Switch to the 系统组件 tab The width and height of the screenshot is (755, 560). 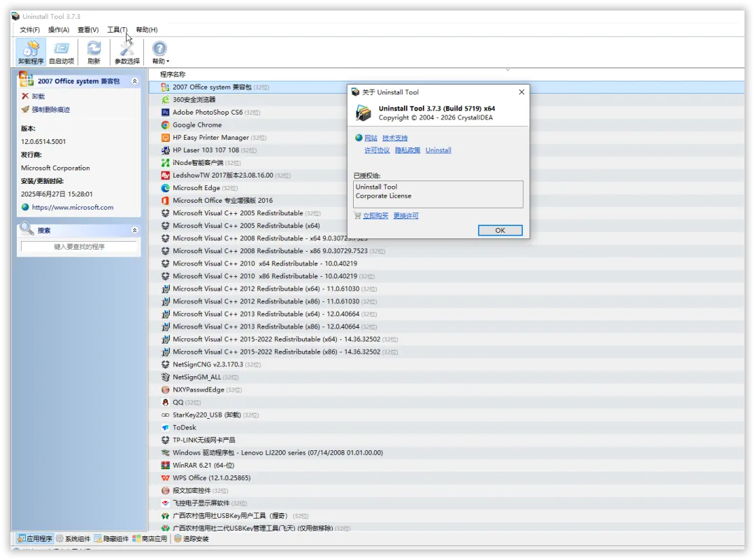73,539
